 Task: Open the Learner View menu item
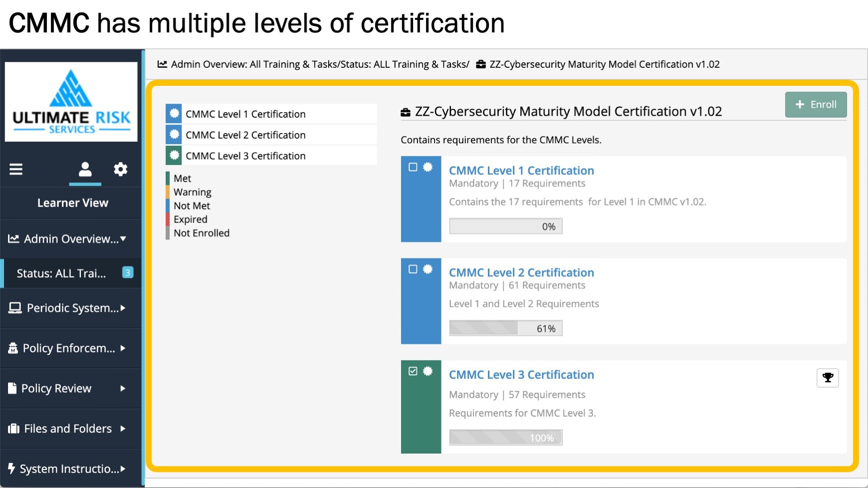tap(72, 203)
